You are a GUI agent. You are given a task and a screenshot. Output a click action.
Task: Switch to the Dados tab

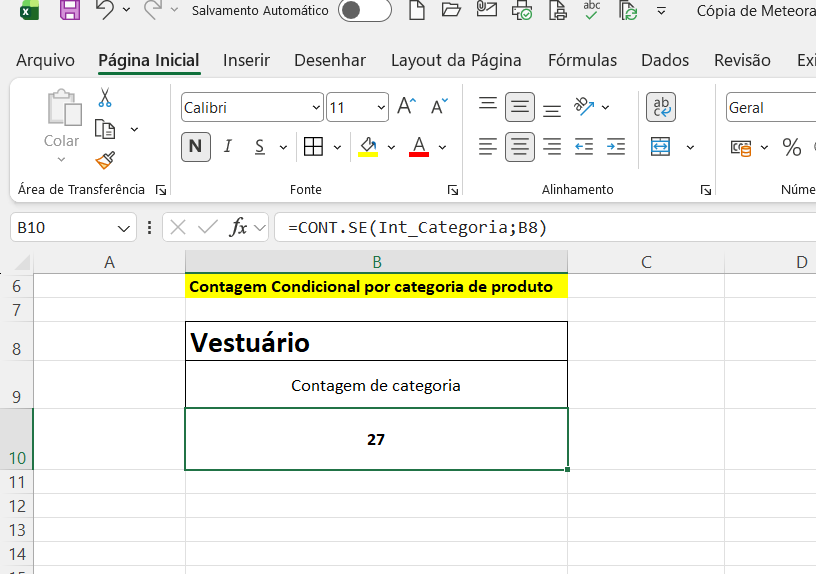pos(665,60)
